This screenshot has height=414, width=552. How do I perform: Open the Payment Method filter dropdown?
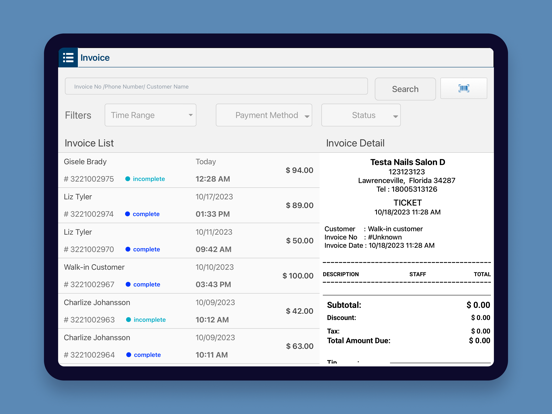[264, 115]
